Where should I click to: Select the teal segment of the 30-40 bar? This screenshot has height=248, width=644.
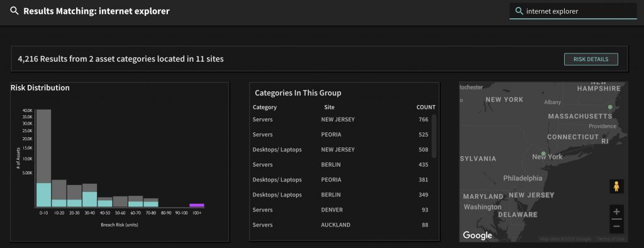point(89,200)
